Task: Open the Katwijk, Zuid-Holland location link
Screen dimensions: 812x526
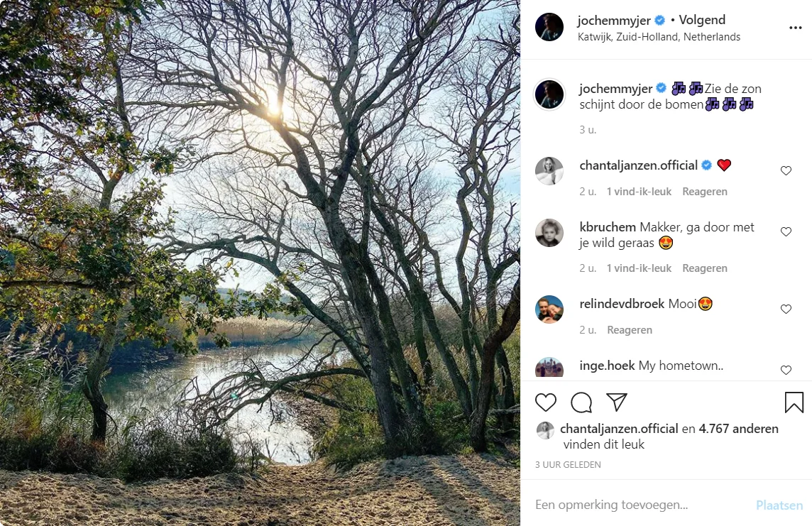Action: tap(659, 37)
